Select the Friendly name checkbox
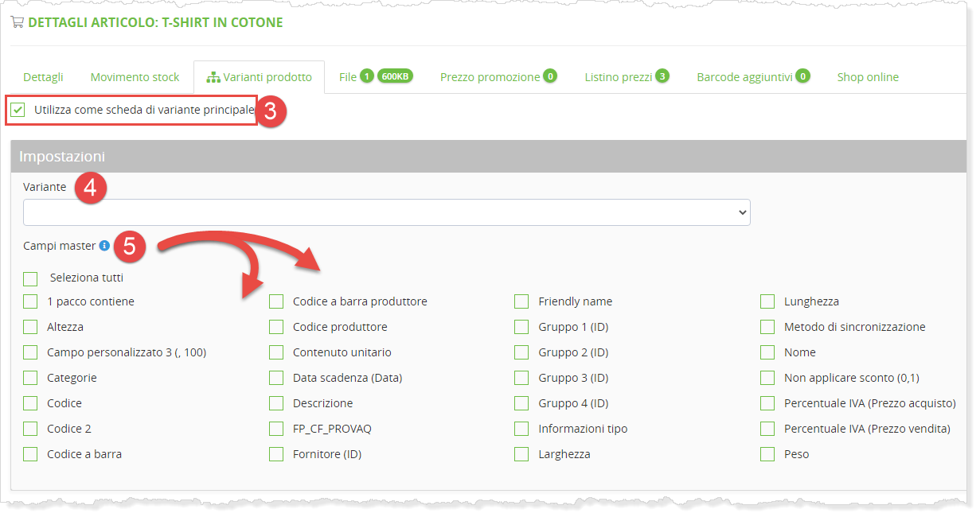980x517 pixels. (521, 301)
